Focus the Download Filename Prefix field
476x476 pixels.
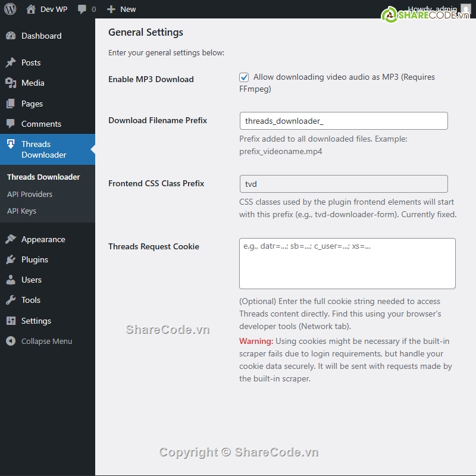pos(344,121)
